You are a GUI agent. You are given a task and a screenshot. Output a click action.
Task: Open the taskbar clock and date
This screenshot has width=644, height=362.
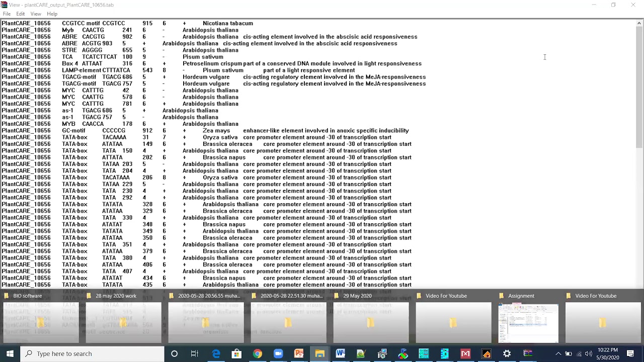pos(608,354)
